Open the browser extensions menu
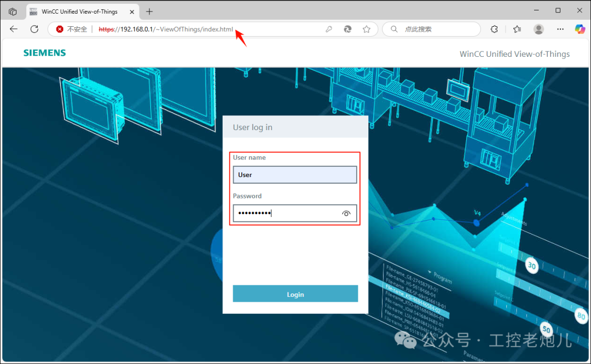 tap(494, 29)
